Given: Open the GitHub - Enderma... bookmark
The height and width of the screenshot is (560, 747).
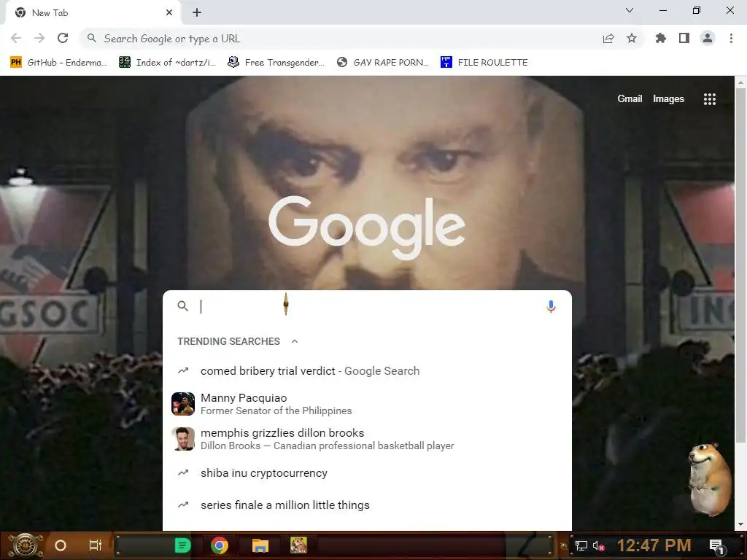Looking at the screenshot, I should 58,63.
